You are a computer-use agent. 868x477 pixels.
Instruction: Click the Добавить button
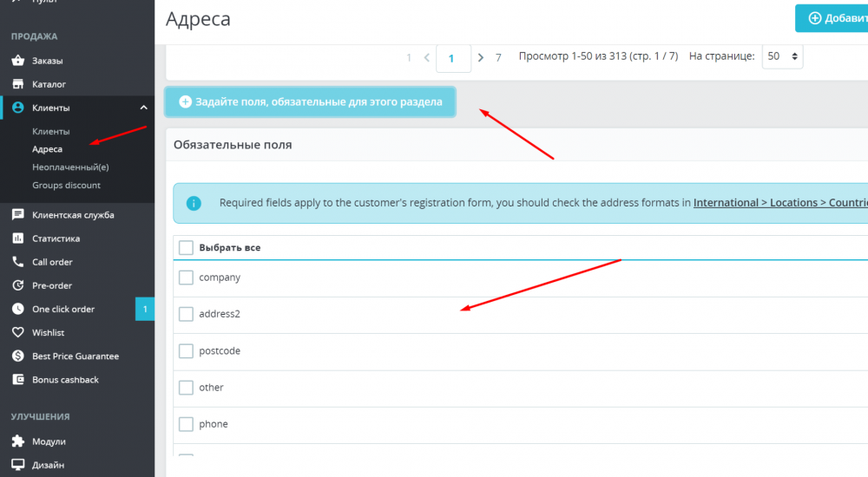pyautogui.click(x=832, y=18)
